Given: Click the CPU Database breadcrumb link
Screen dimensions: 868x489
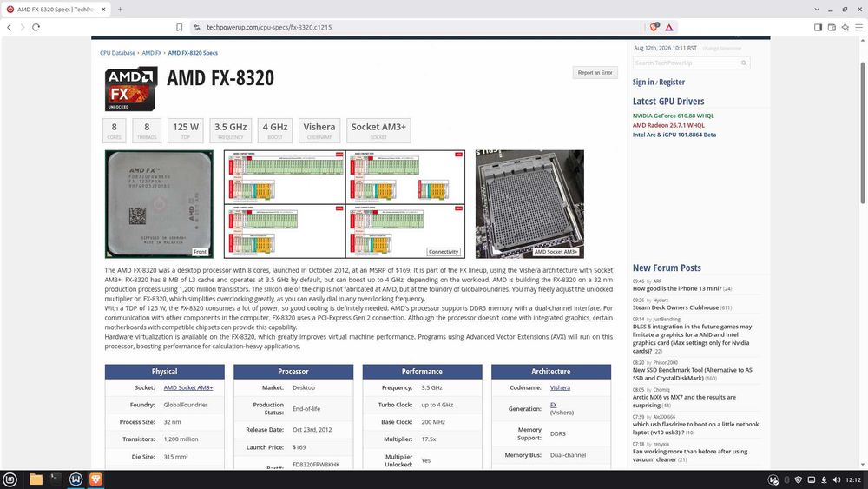Looking at the screenshot, I should pos(117,53).
